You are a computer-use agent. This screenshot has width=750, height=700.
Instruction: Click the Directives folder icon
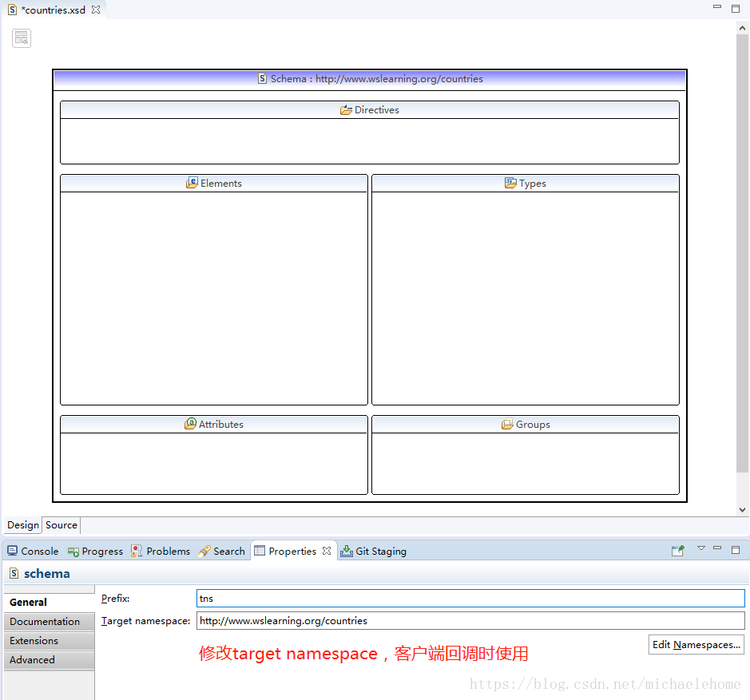(347, 110)
